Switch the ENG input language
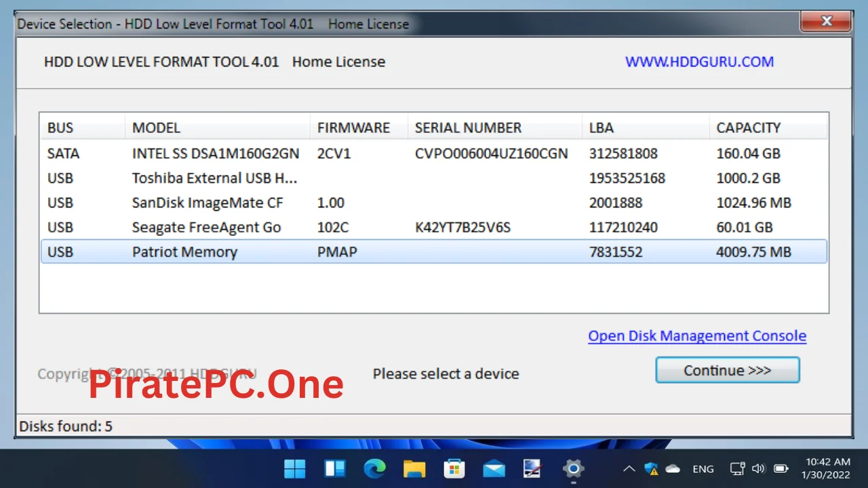Screen dimensions: 868x488 pos(703,469)
